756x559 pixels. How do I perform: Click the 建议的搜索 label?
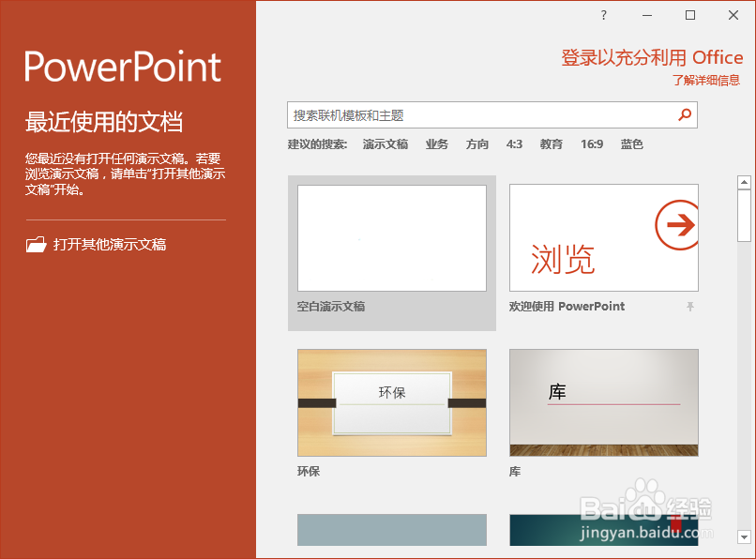click(317, 144)
